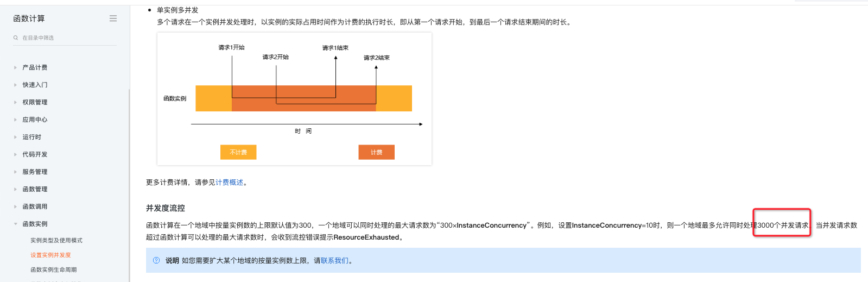Click the concurrency billing diagram image
This screenshot has width=868, height=282.
(294, 99)
